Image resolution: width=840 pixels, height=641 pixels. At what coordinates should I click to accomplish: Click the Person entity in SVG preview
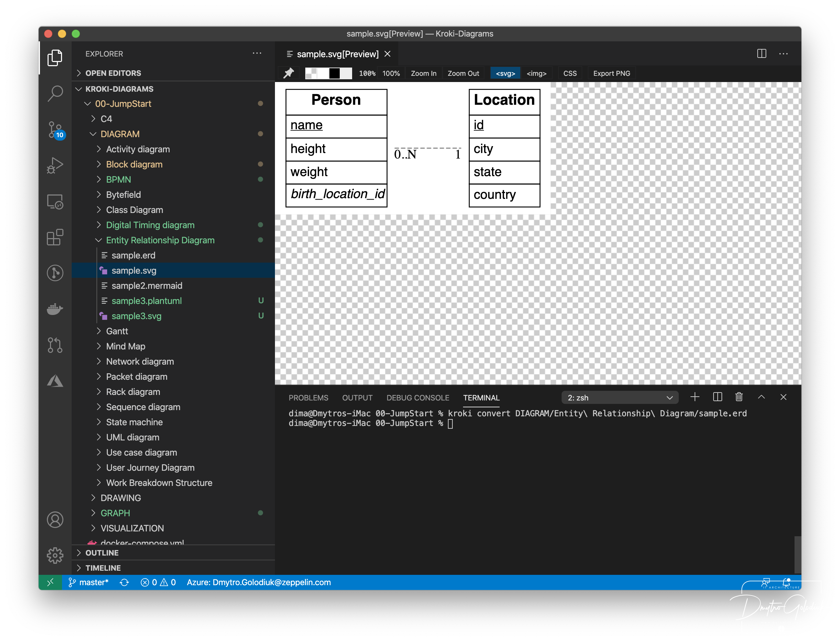click(336, 148)
